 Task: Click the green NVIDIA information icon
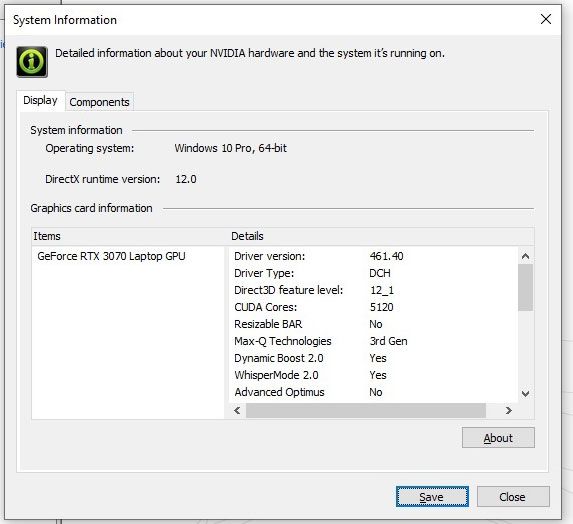pos(32,62)
